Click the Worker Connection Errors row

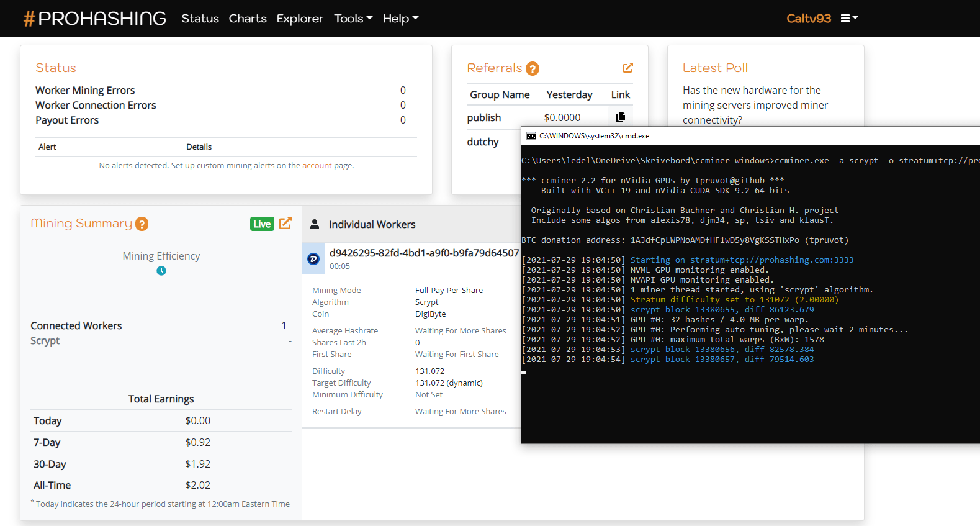pos(226,106)
